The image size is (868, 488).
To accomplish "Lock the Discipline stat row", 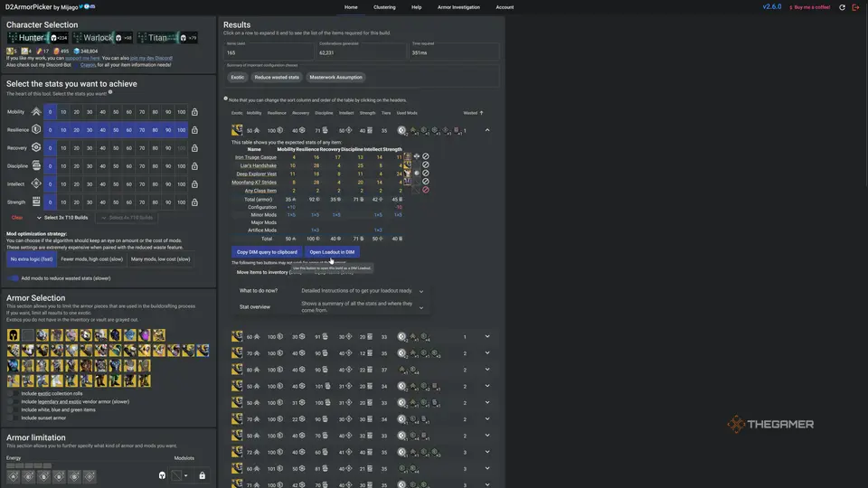I will pos(194,166).
